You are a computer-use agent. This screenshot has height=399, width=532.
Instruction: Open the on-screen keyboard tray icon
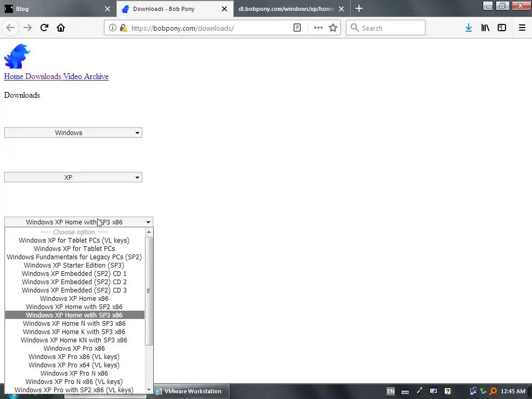[x=405, y=391]
